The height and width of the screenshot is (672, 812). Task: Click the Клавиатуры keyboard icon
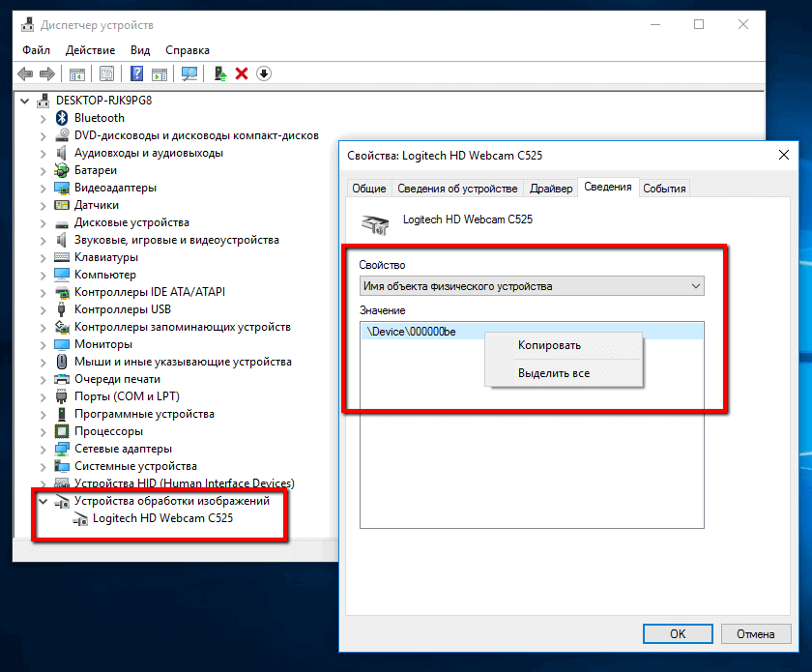coord(62,257)
